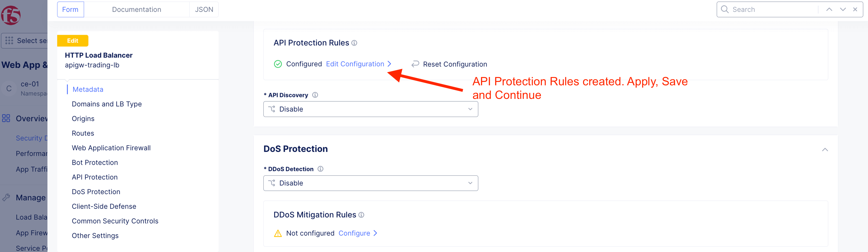This screenshot has width=868, height=252.
Task: Clear search with the X icon
Action: pyautogui.click(x=855, y=9)
